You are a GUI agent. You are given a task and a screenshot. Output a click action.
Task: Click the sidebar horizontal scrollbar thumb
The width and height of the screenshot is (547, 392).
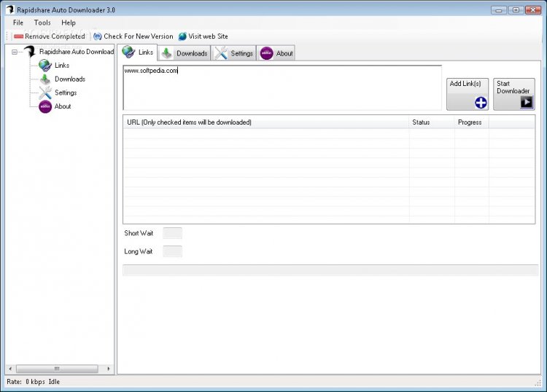57,369
